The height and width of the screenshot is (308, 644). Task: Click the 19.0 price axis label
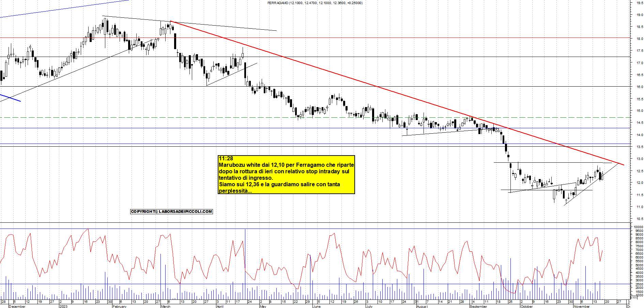(640, 15)
